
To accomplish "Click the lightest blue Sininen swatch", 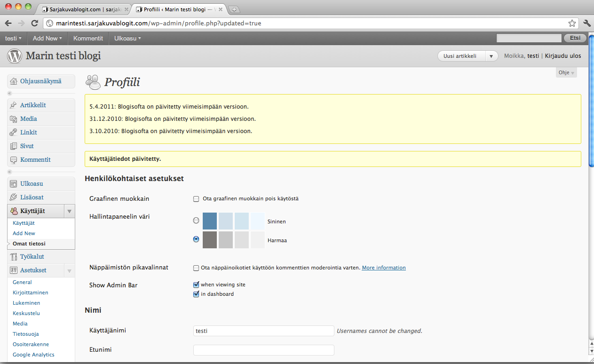I will click(258, 221).
